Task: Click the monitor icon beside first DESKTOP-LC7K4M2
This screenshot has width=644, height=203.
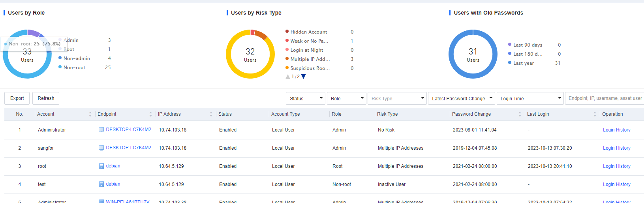Action: click(x=101, y=130)
